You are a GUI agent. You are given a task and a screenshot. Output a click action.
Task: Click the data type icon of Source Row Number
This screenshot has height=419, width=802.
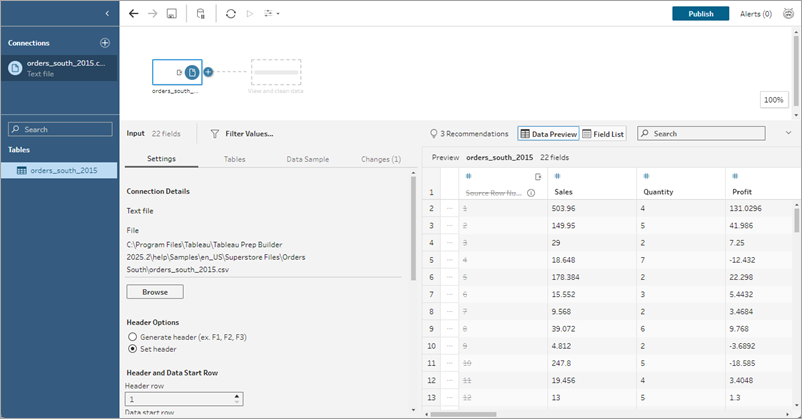pos(468,176)
